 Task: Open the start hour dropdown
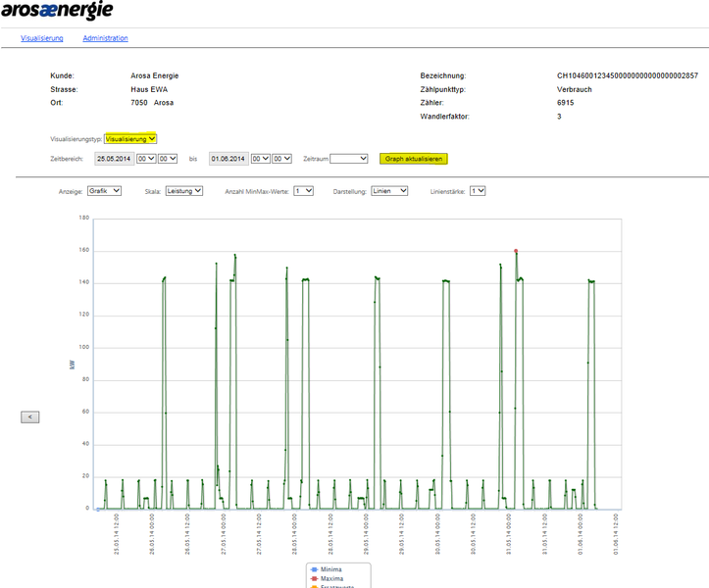click(146, 158)
